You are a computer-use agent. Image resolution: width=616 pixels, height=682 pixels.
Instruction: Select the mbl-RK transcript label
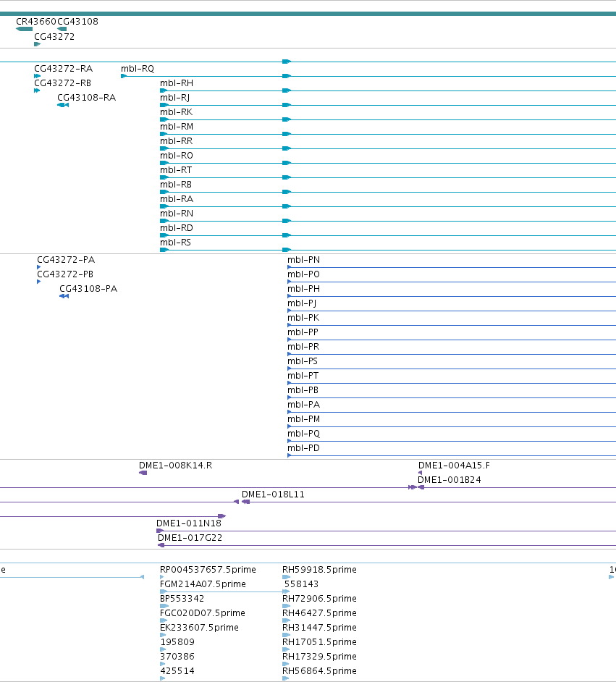[x=176, y=111]
